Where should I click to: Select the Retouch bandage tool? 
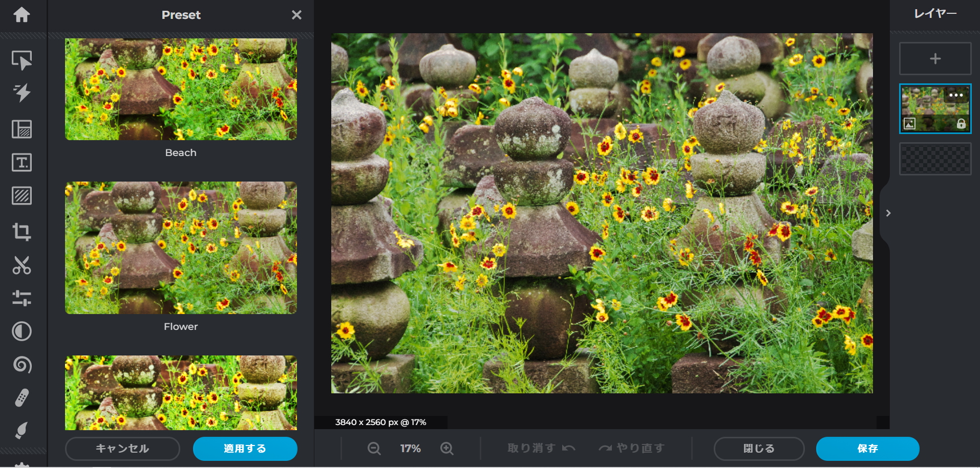click(x=22, y=398)
